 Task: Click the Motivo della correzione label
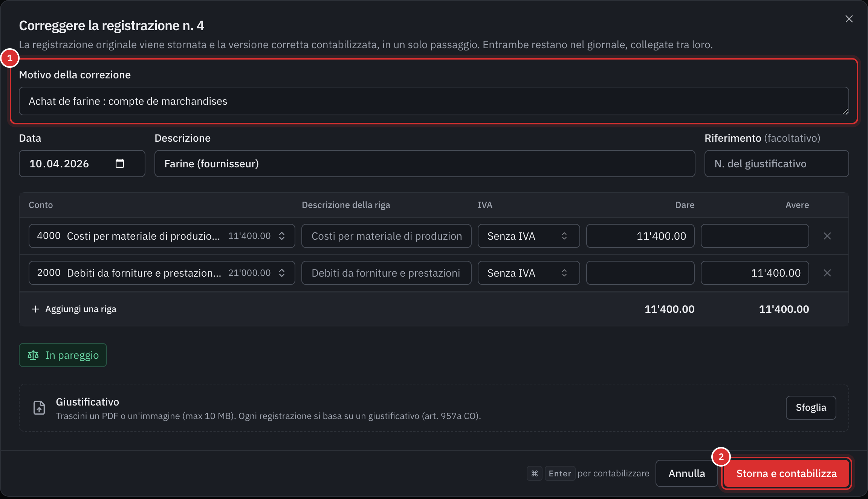click(x=75, y=75)
